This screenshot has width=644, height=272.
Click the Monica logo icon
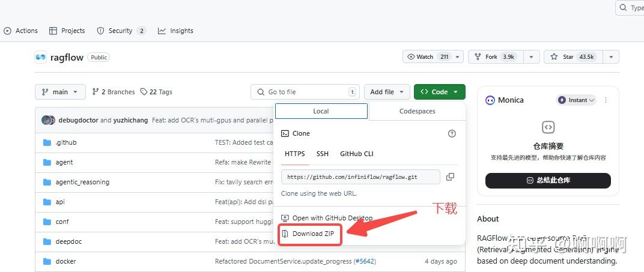coord(490,100)
